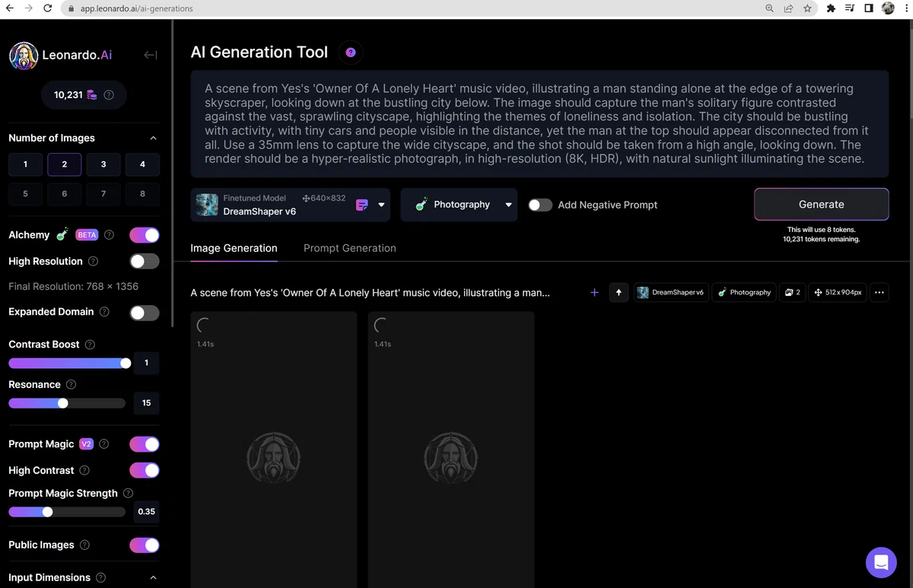Select the Image Generation tab
This screenshot has height=588, width=913.
pos(234,248)
